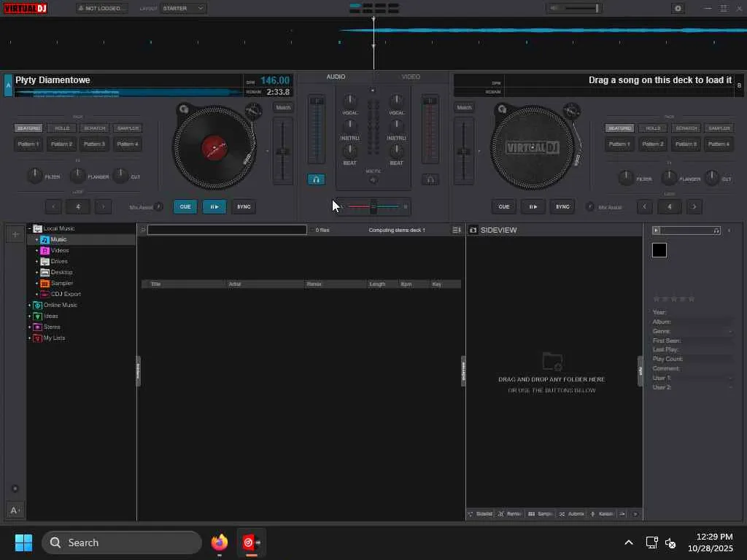Switch to the VIDEO mixer tab
The height and width of the screenshot is (560, 747).
[x=411, y=77]
